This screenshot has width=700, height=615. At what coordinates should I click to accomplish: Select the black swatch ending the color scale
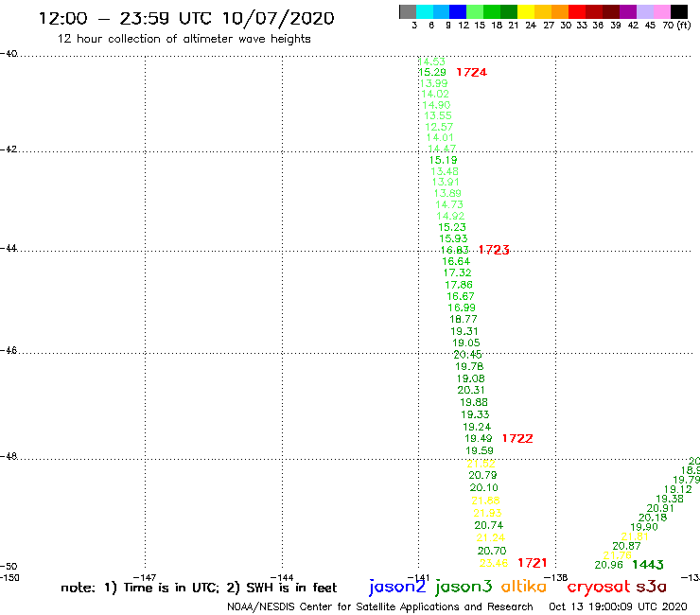click(678, 11)
